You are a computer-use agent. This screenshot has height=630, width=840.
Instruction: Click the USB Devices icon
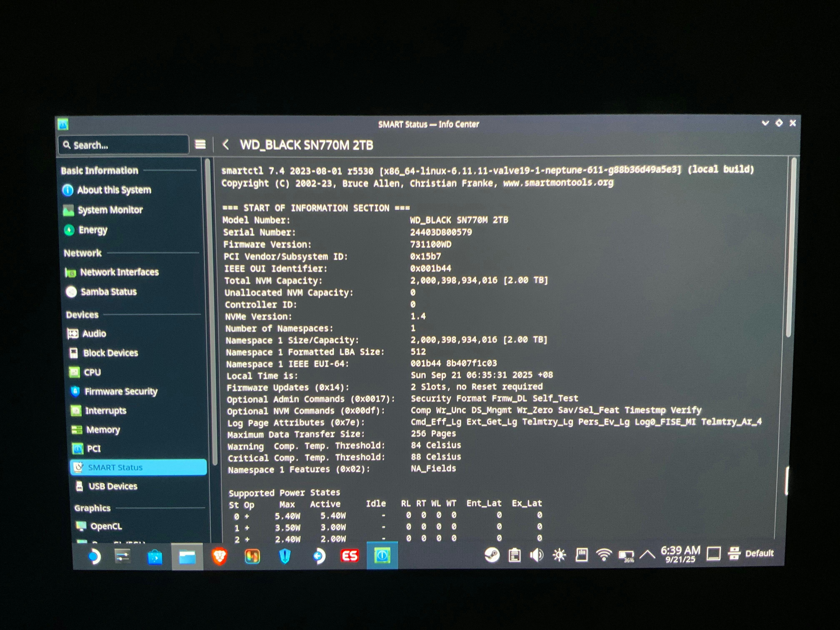point(79,486)
